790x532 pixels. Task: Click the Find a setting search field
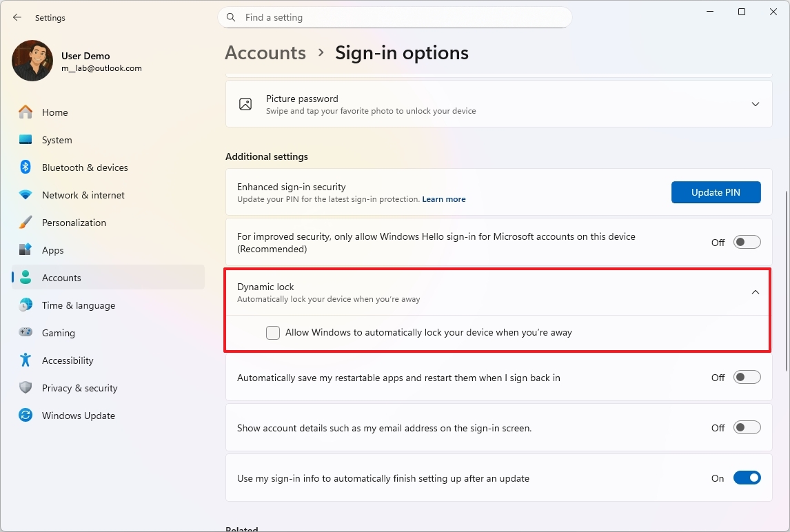click(395, 17)
